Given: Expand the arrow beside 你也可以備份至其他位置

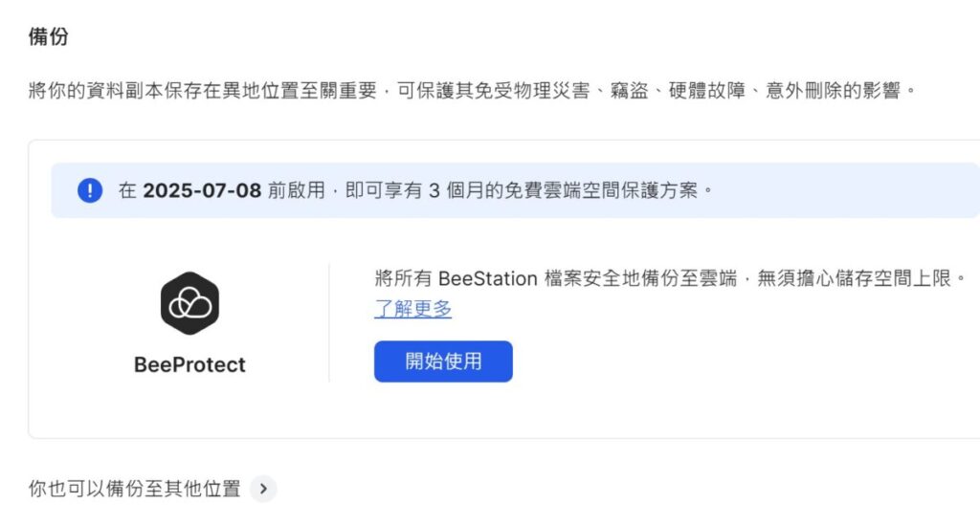Looking at the screenshot, I should [263, 489].
